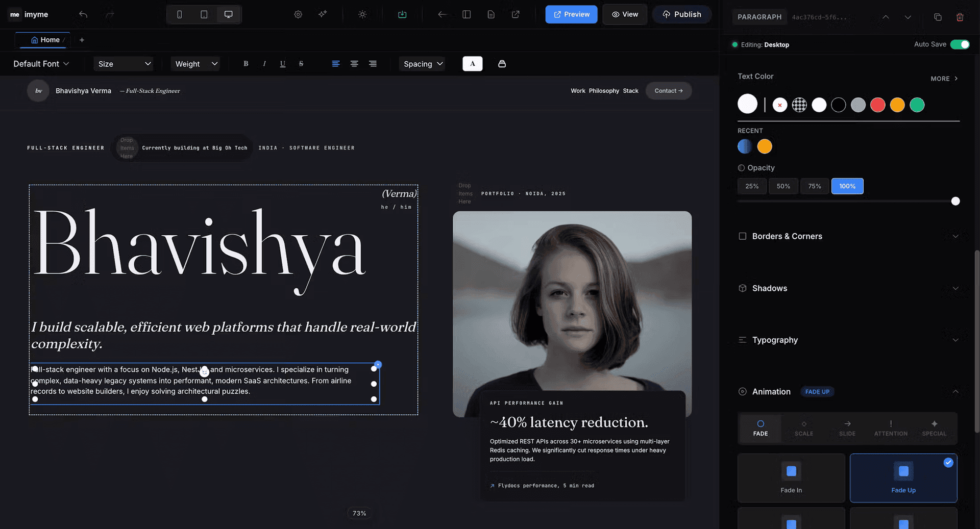Open the settings gear icon
980x529 pixels.
click(298, 14)
